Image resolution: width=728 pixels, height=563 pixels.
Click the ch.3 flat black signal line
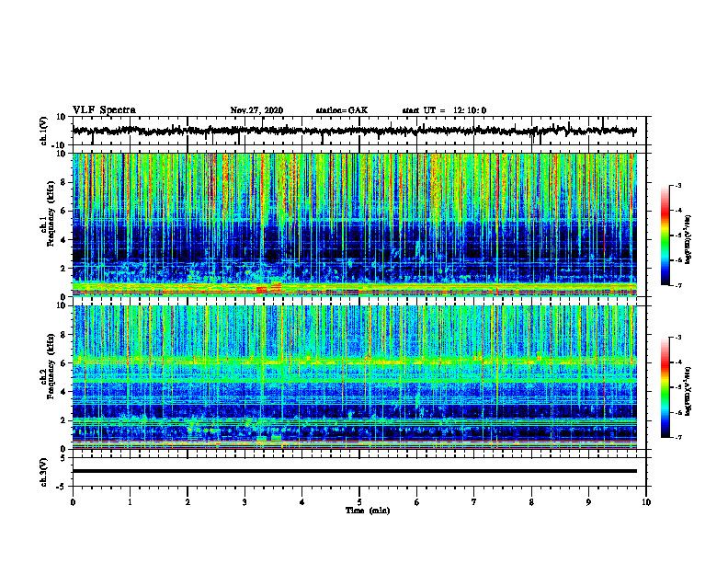coord(354,471)
